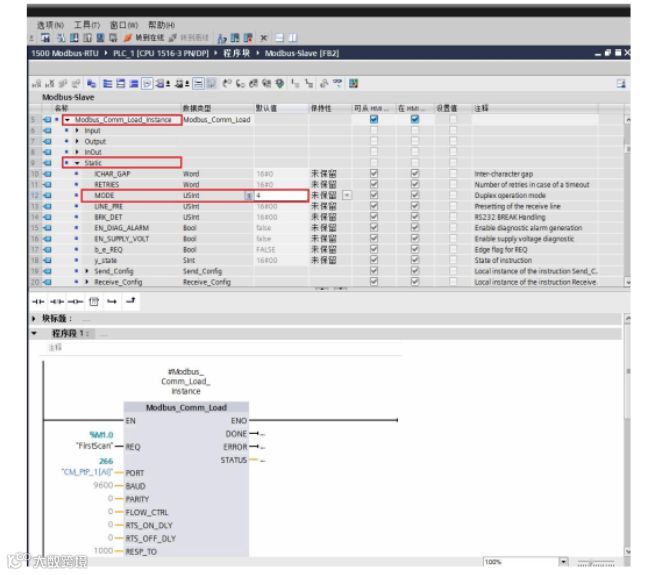This screenshot has height=575, width=659.
Task: Collapse the Modbus_Comm_Load_Instance row
Action: point(67,120)
